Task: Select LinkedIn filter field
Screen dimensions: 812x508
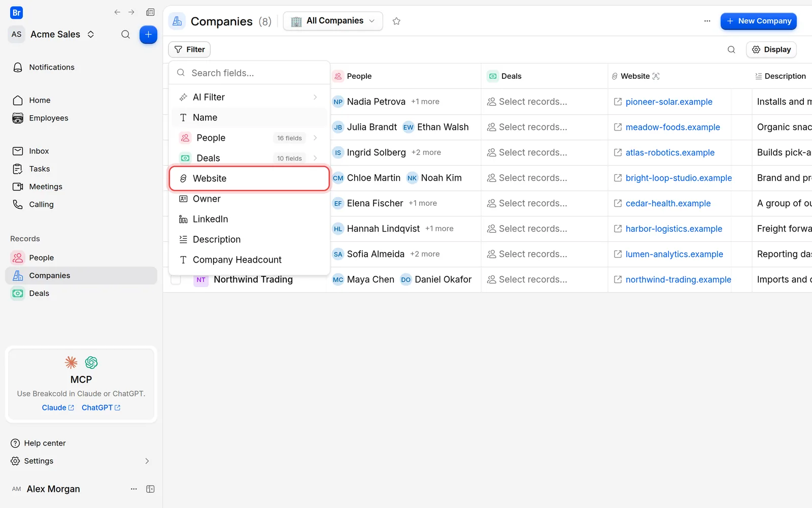Action: 249,219
